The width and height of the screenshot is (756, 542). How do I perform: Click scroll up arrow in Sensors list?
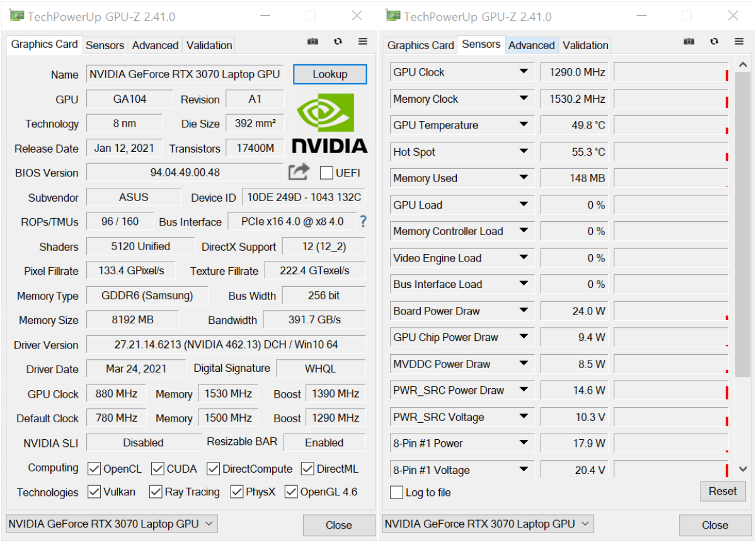(x=742, y=65)
